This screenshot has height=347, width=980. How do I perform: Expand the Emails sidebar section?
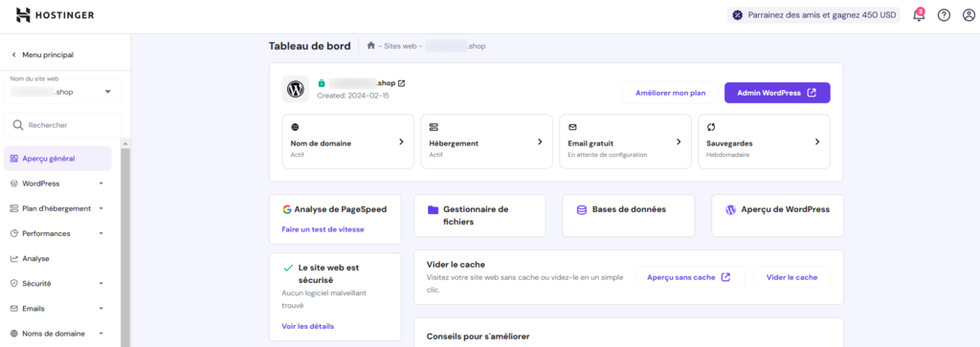tap(100, 309)
